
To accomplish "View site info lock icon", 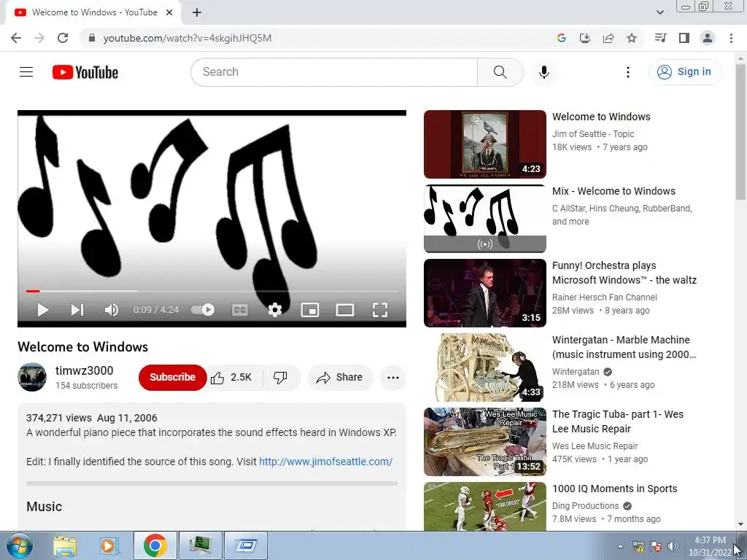I will [x=92, y=38].
